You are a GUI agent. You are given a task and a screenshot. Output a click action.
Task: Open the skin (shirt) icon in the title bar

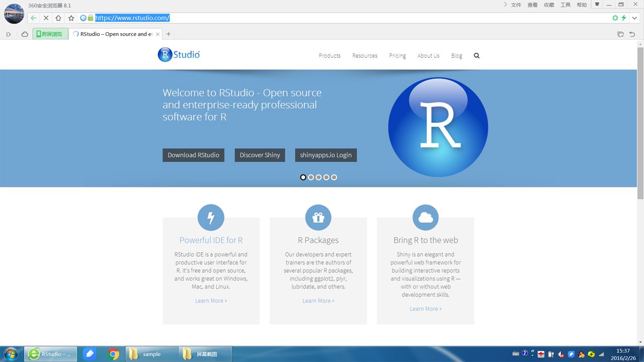click(x=597, y=5)
